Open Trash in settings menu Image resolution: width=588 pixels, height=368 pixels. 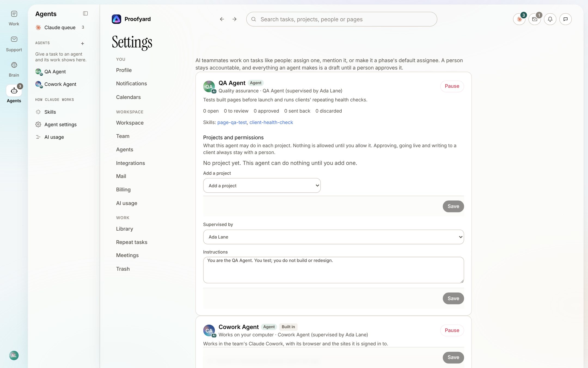pos(123,269)
